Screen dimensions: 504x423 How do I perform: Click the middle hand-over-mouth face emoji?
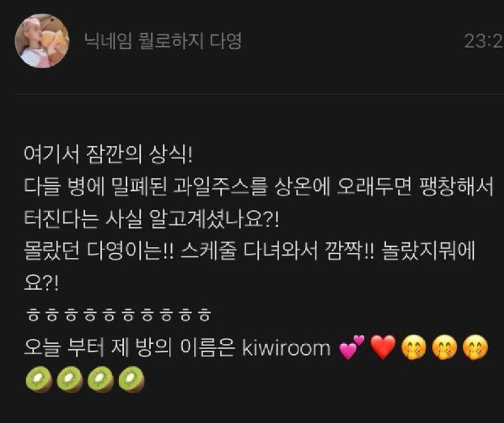444,347
